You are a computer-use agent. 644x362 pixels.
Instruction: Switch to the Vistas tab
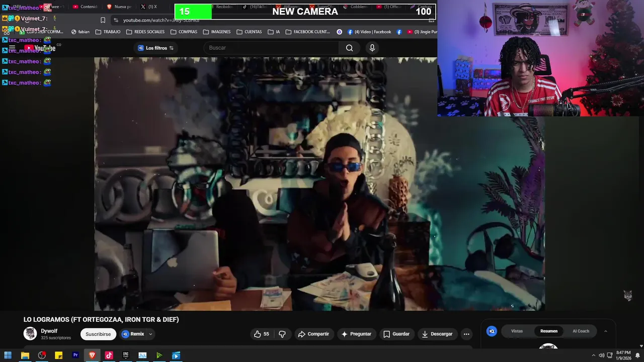click(x=517, y=331)
